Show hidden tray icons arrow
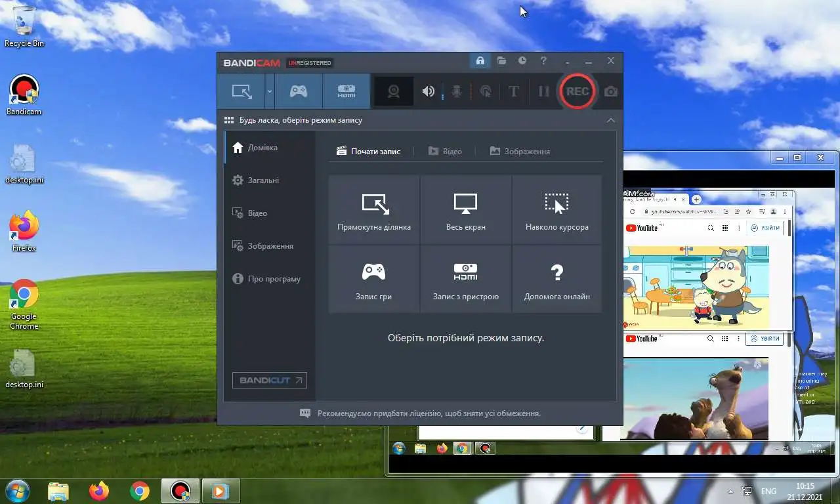This screenshot has width=840, height=504. click(731, 491)
